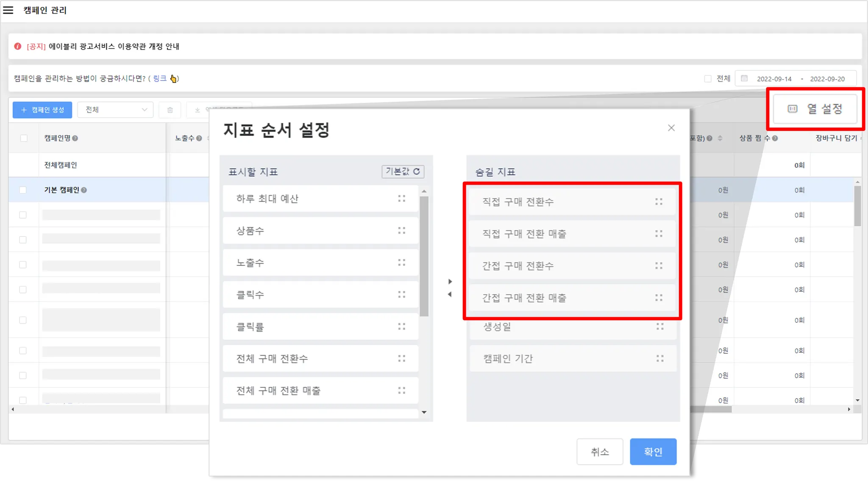Open the 전체 filter dropdown
Image resolution: width=868 pixels, height=481 pixels.
[115, 110]
